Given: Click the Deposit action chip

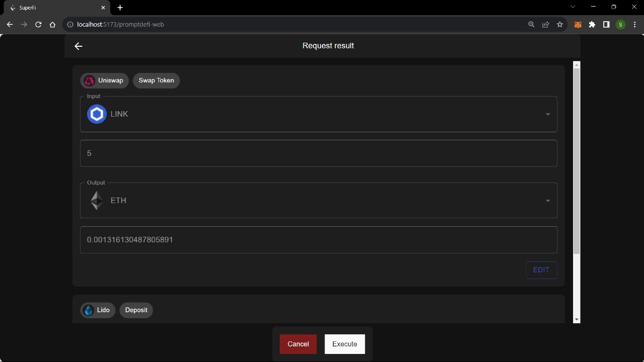Looking at the screenshot, I should (x=136, y=310).
